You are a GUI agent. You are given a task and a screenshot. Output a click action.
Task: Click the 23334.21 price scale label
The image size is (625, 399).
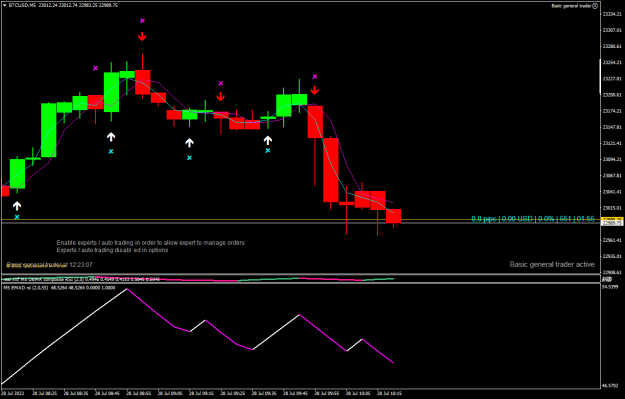tap(612, 14)
